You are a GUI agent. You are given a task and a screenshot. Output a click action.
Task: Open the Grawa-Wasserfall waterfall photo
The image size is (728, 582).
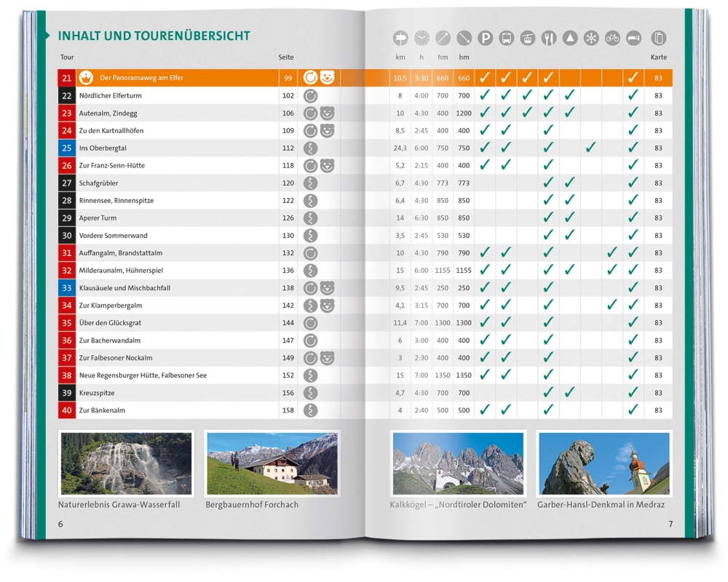126,463
